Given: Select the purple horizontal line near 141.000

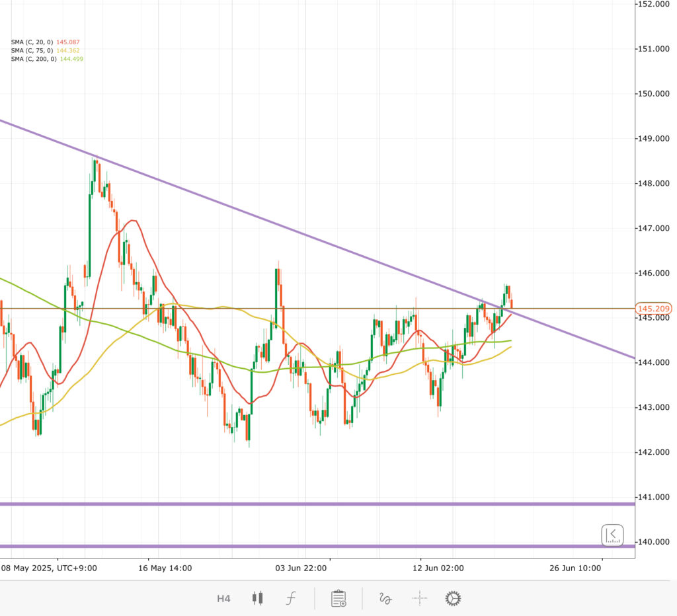Looking at the screenshot, I should click(x=317, y=504).
